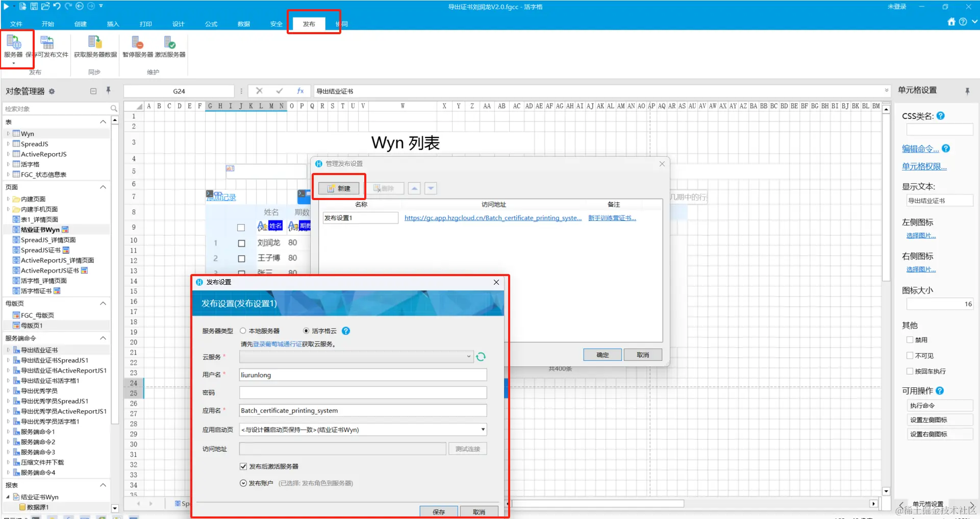Screen dimensions: 980x519
Task: Click the save icon in quick access toolbar
Action: pos(34,6)
